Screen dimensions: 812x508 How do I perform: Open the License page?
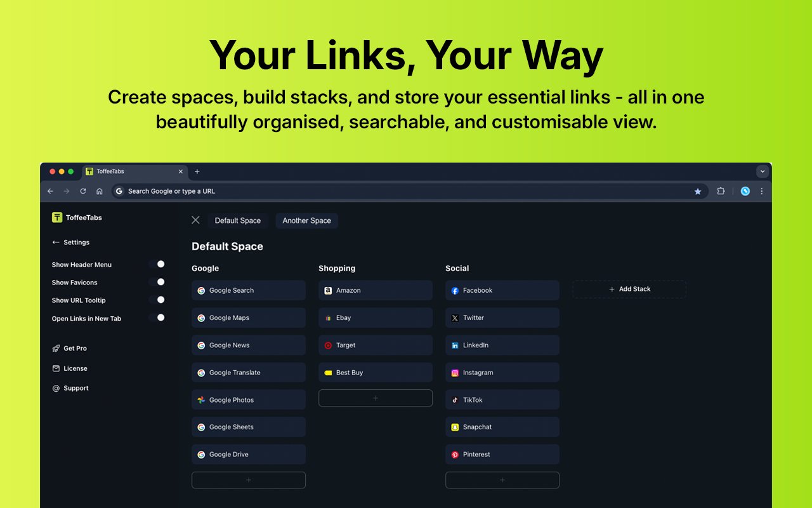(x=70, y=368)
